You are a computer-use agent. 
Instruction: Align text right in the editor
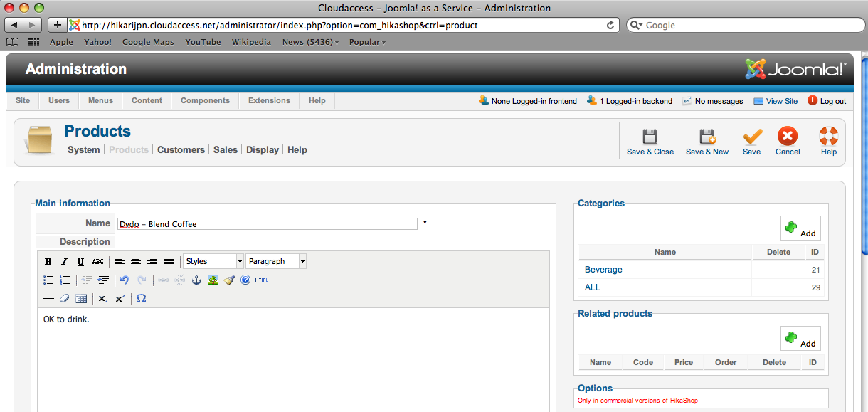pos(152,261)
